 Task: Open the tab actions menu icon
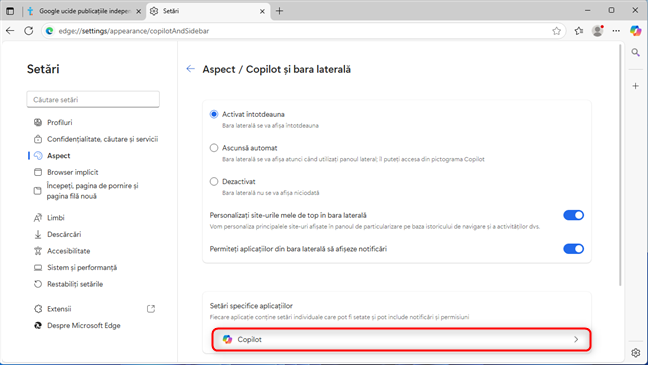[10, 11]
